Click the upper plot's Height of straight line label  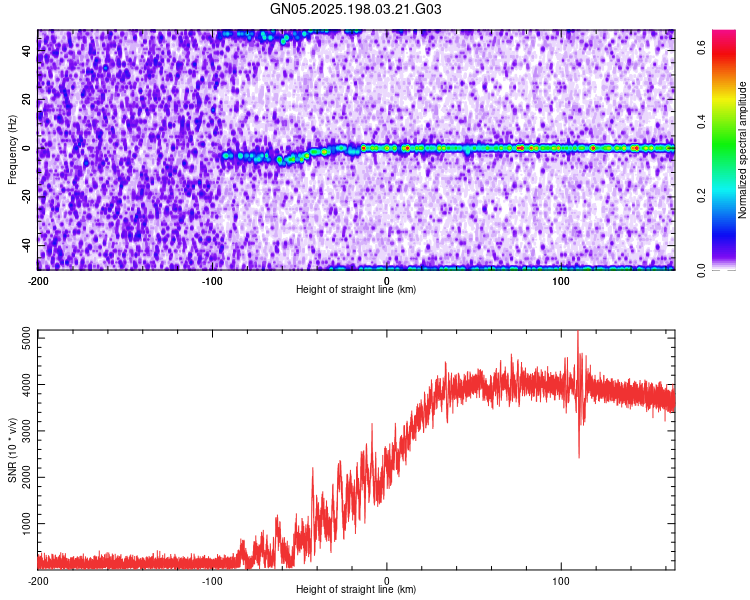tap(356, 289)
